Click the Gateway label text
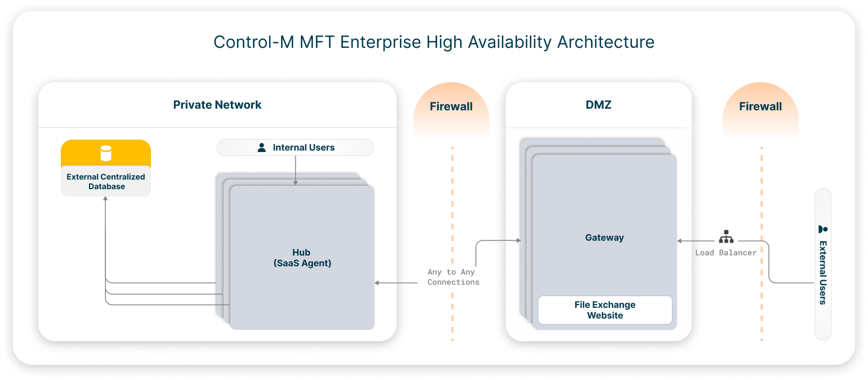 [604, 238]
